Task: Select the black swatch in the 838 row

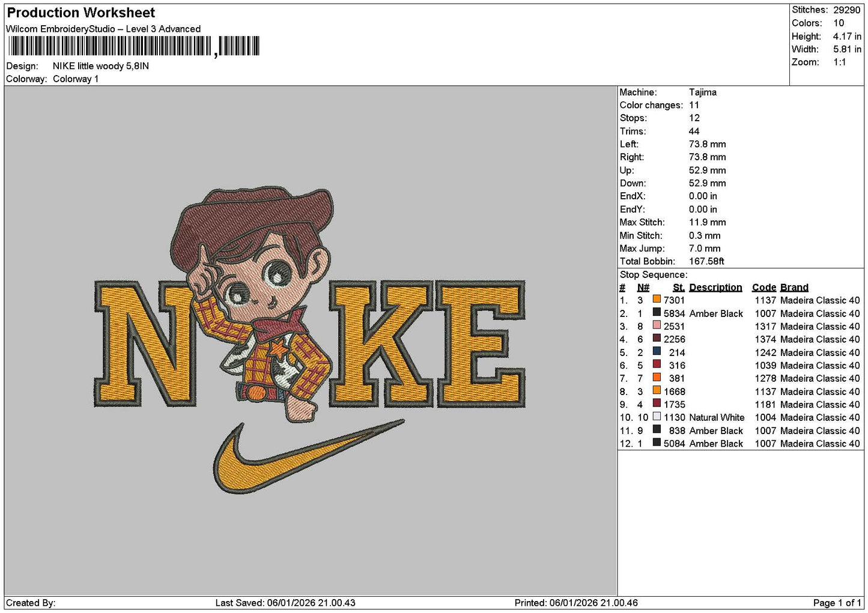Action: (x=657, y=430)
